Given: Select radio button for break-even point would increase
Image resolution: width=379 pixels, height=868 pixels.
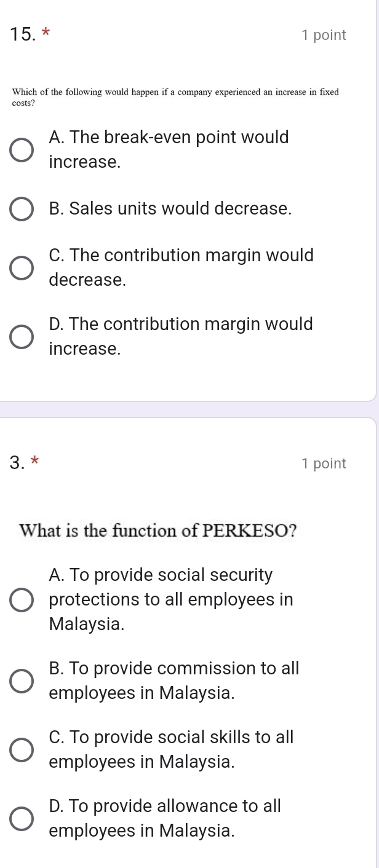Looking at the screenshot, I should (x=22, y=150).
